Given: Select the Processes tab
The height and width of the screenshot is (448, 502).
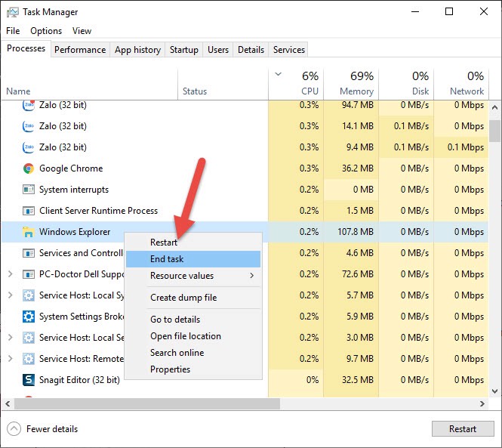Looking at the screenshot, I should click(26, 48).
